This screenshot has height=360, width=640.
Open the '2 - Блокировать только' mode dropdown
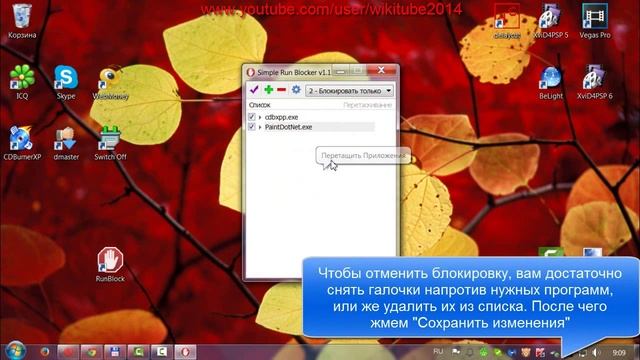pos(349,91)
